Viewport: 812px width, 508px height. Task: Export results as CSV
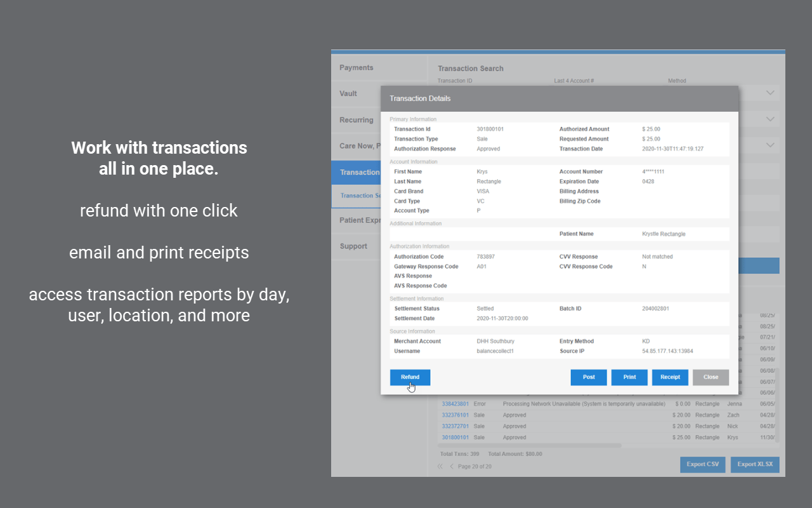(703, 464)
